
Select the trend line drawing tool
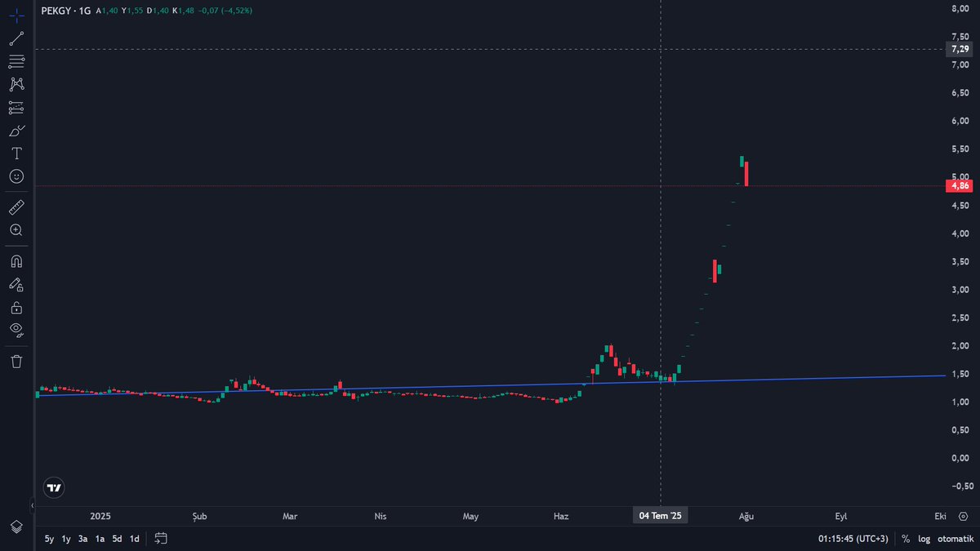(x=16, y=38)
